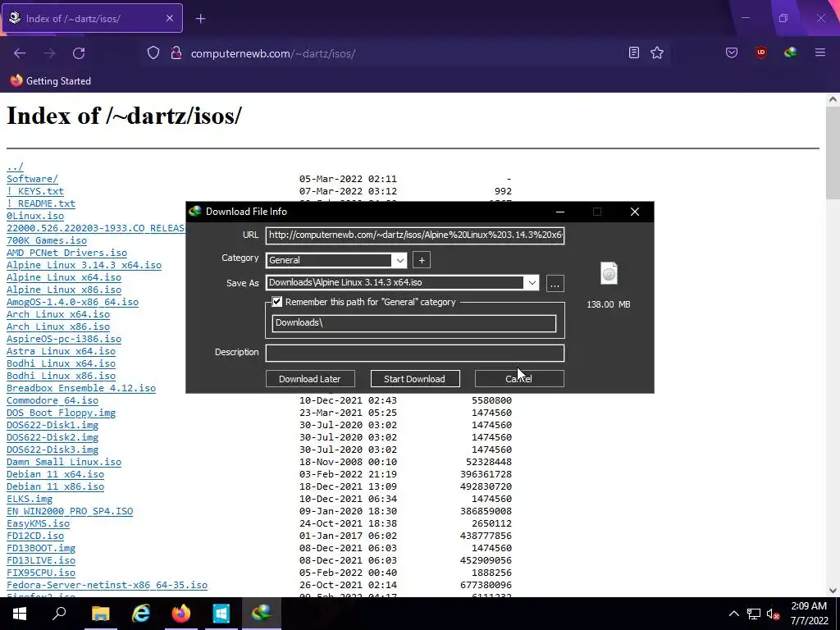Open File Explorer from the taskbar
Image resolution: width=840 pixels, height=630 pixels.
click(x=100, y=614)
